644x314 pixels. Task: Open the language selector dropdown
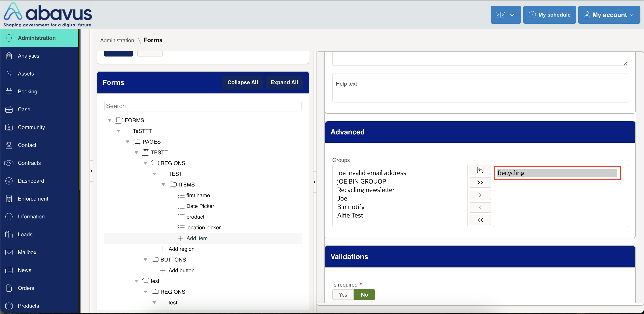click(x=506, y=15)
